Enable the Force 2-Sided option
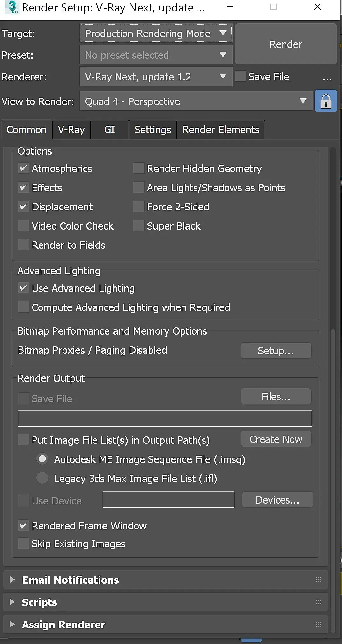This screenshot has width=342, height=644. point(139,207)
